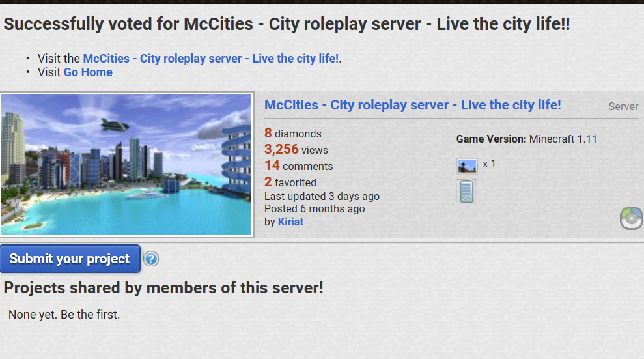Click the None yet. Be the first. text

click(x=64, y=315)
